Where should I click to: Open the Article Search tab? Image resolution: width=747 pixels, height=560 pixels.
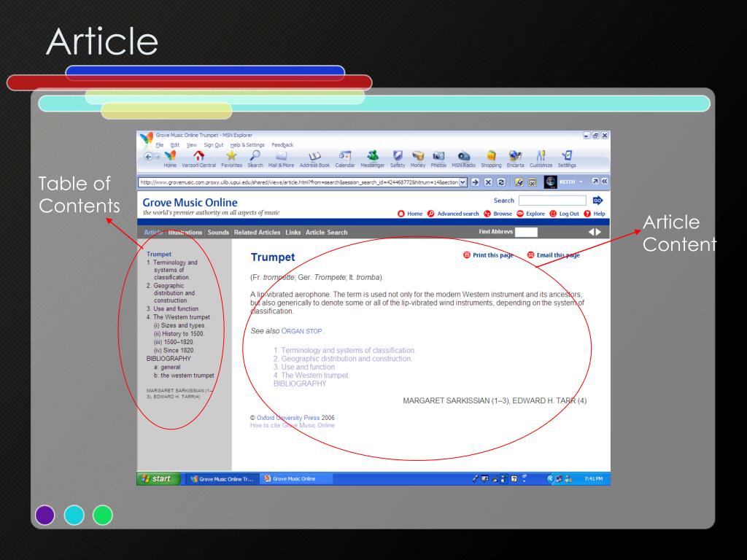(x=326, y=233)
